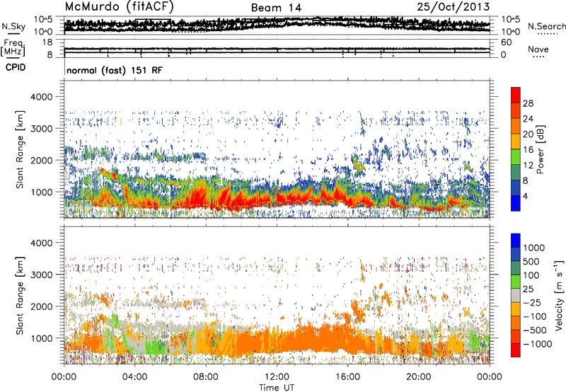Click the '28' power colorbar tick

(528, 103)
